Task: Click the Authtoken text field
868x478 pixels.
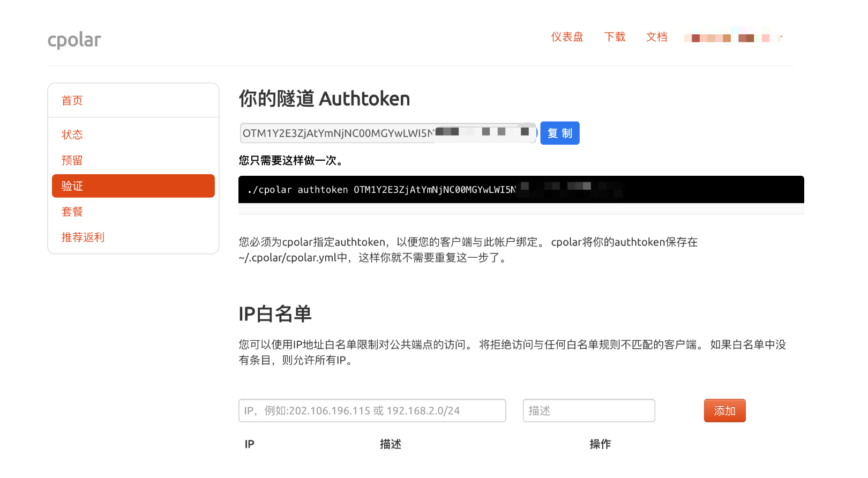Action: (x=388, y=133)
